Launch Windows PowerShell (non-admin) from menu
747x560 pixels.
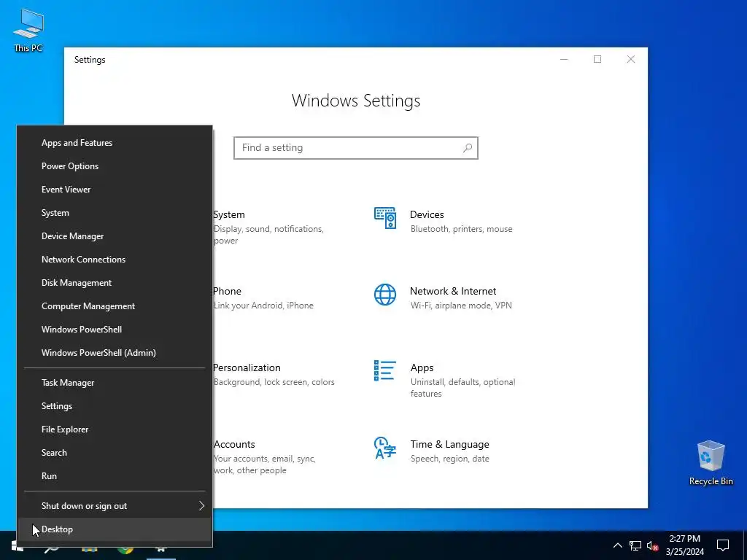coord(115,330)
